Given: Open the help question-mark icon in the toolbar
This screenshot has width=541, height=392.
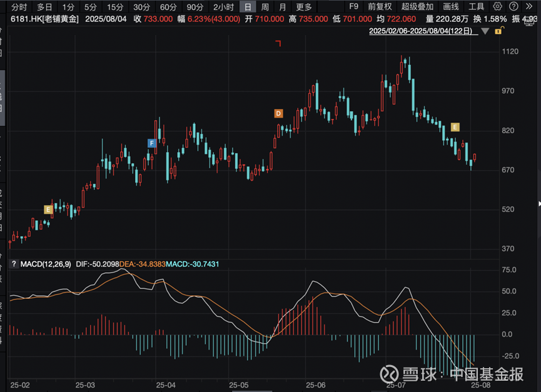Looking at the screenshot, I should (x=513, y=6).
